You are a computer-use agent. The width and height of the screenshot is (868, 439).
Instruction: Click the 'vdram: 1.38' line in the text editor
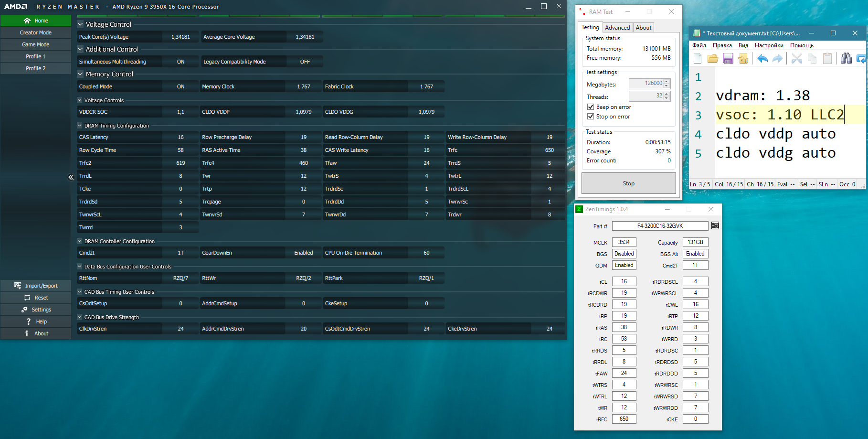point(762,96)
